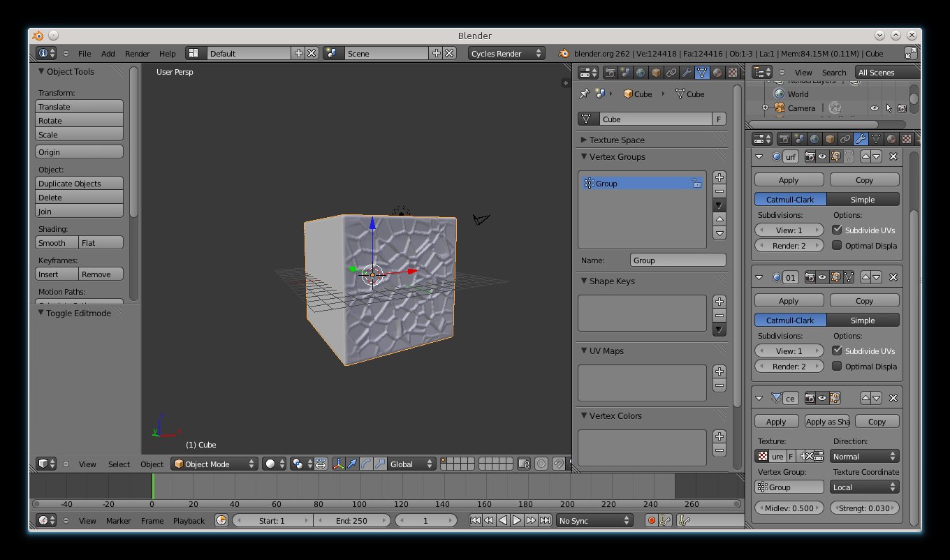This screenshot has height=560, width=950.
Task: Click the pin icon in properties breadcrumb
Action: 585,94
